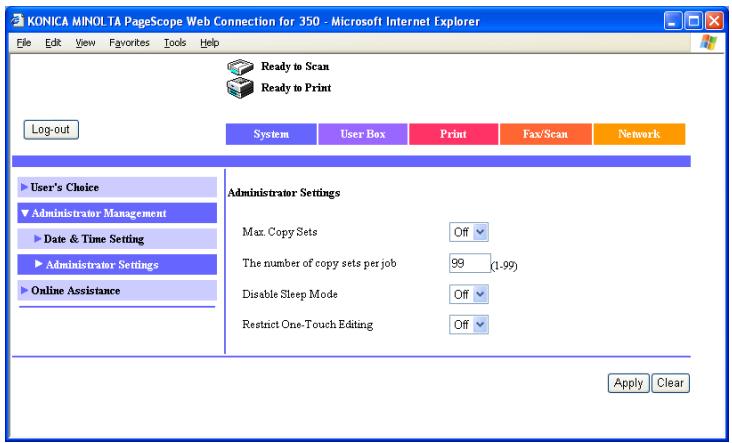Switch to the Network tab

(639, 134)
